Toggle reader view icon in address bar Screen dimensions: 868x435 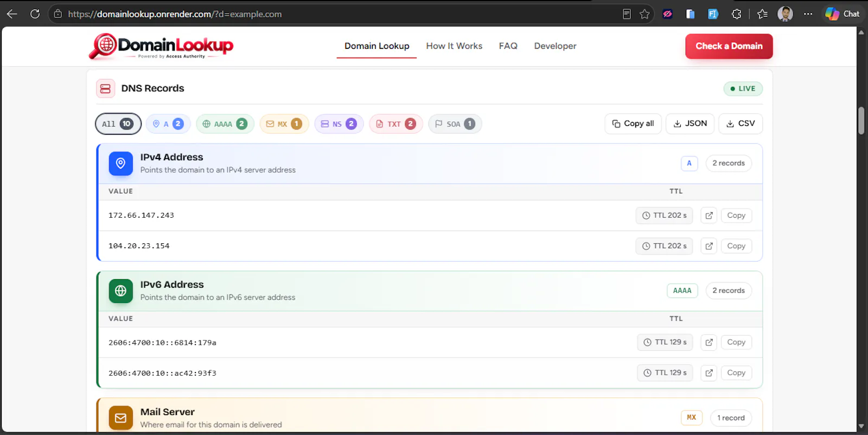click(x=627, y=14)
